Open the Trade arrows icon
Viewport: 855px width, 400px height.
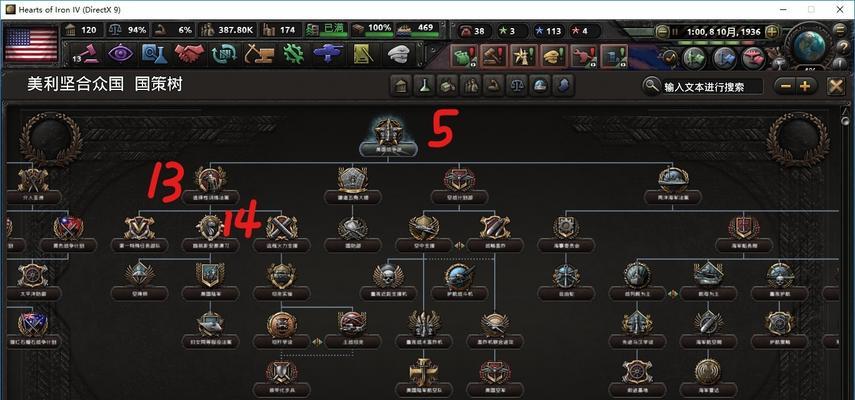(224, 53)
